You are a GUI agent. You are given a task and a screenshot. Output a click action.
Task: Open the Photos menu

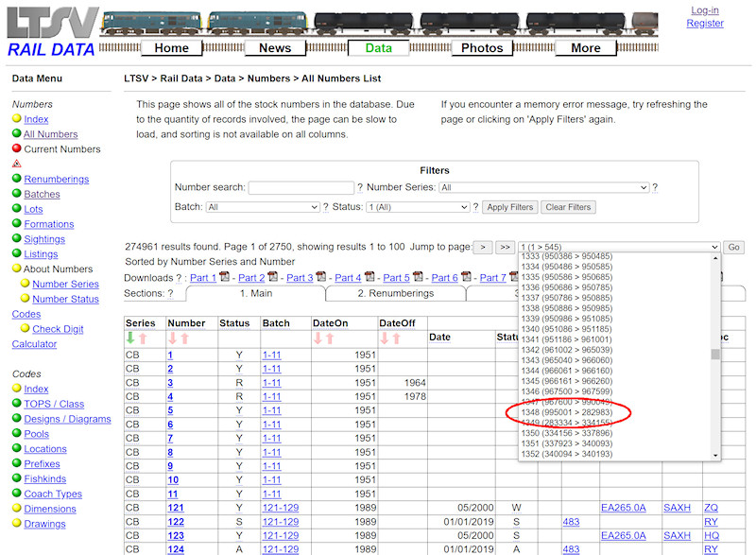point(482,47)
